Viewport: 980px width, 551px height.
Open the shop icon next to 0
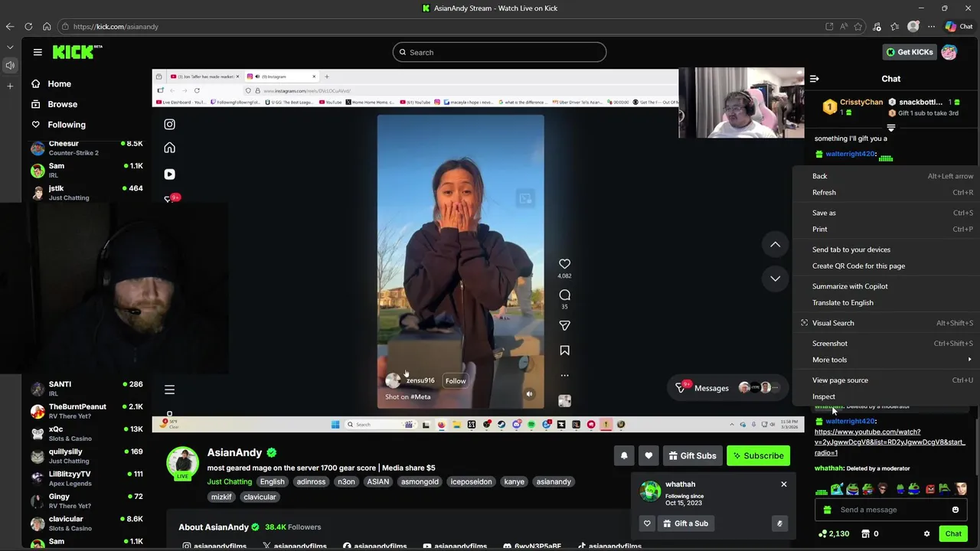[x=865, y=534]
